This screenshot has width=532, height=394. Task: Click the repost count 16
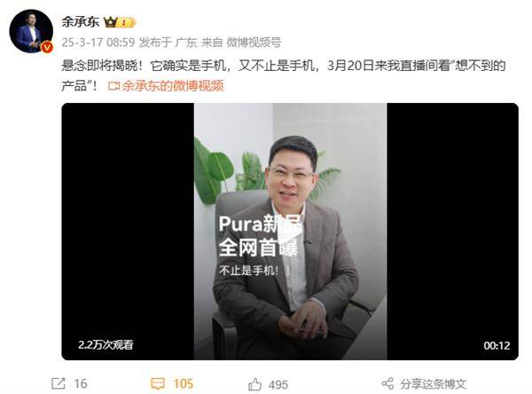(x=81, y=384)
